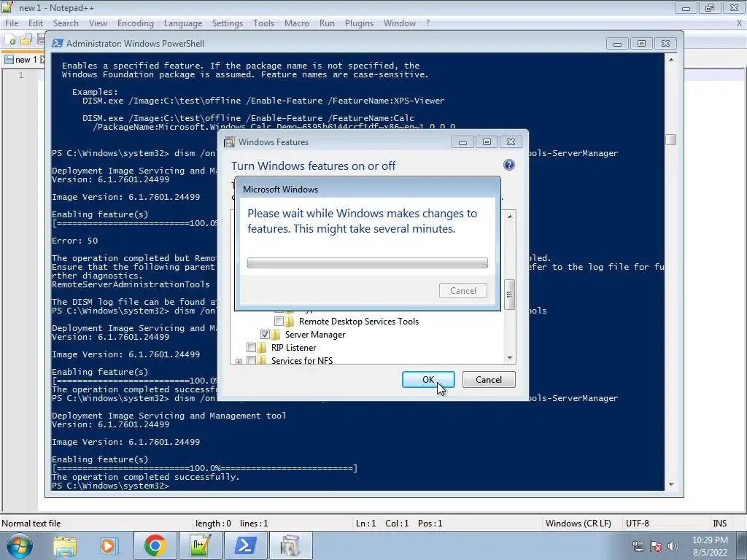This screenshot has height=560, width=747.
Task: Check the Services for NFS checkbox
Action: [x=251, y=360]
